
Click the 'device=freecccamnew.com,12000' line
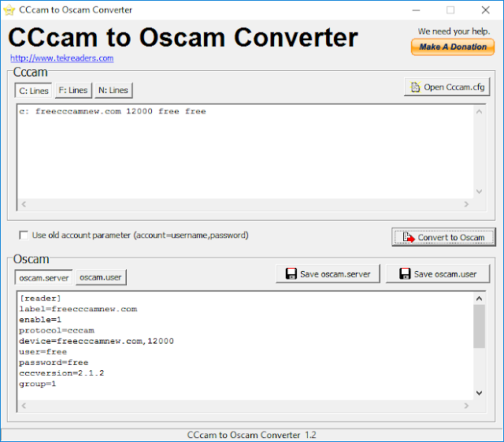click(96, 341)
